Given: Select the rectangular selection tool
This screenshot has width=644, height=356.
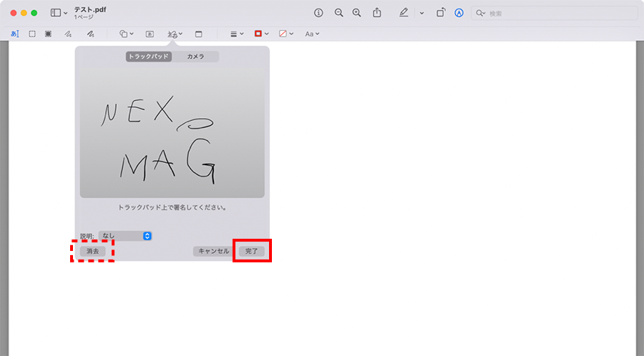Looking at the screenshot, I should (x=32, y=34).
